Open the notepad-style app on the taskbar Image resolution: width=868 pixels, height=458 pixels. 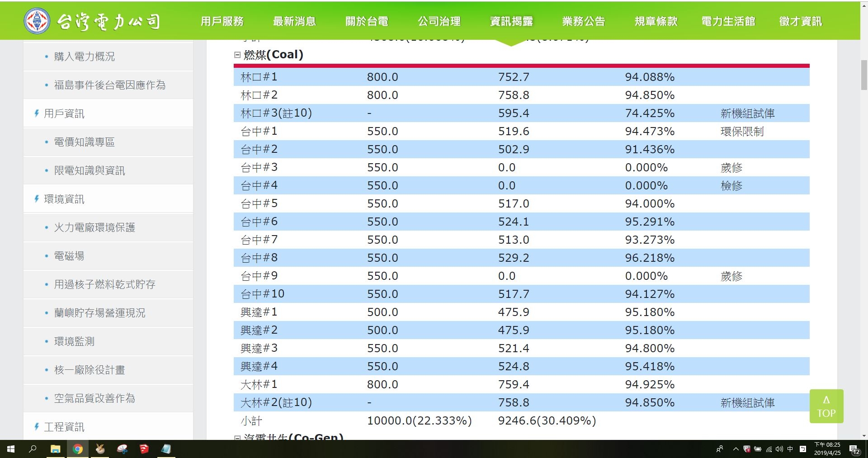[x=166, y=449]
